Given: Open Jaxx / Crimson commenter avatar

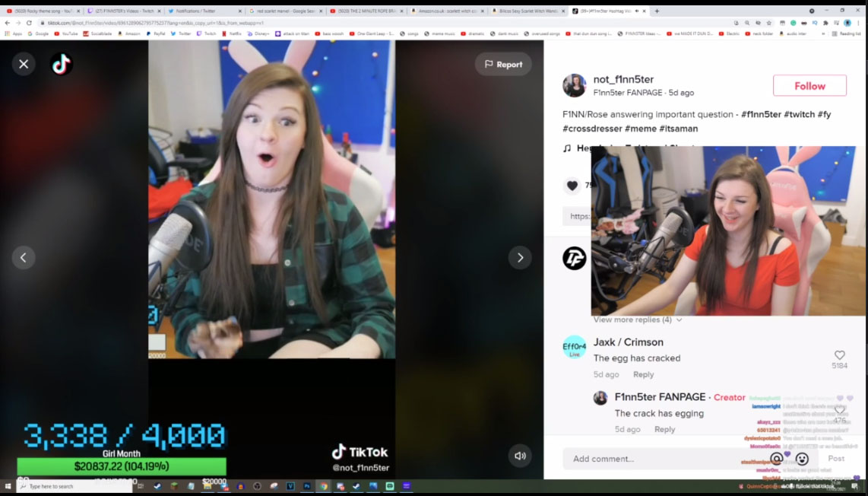Looking at the screenshot, I should (x=574, y=347).
